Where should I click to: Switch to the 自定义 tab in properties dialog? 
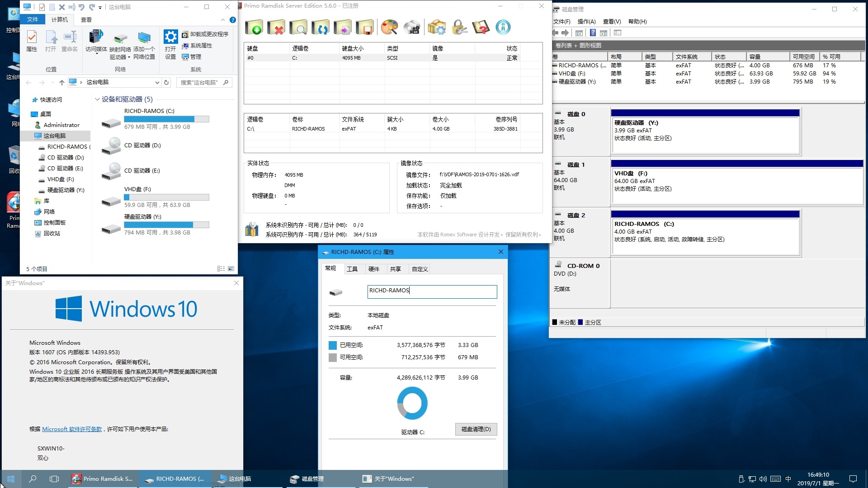[x=420, y=269]
